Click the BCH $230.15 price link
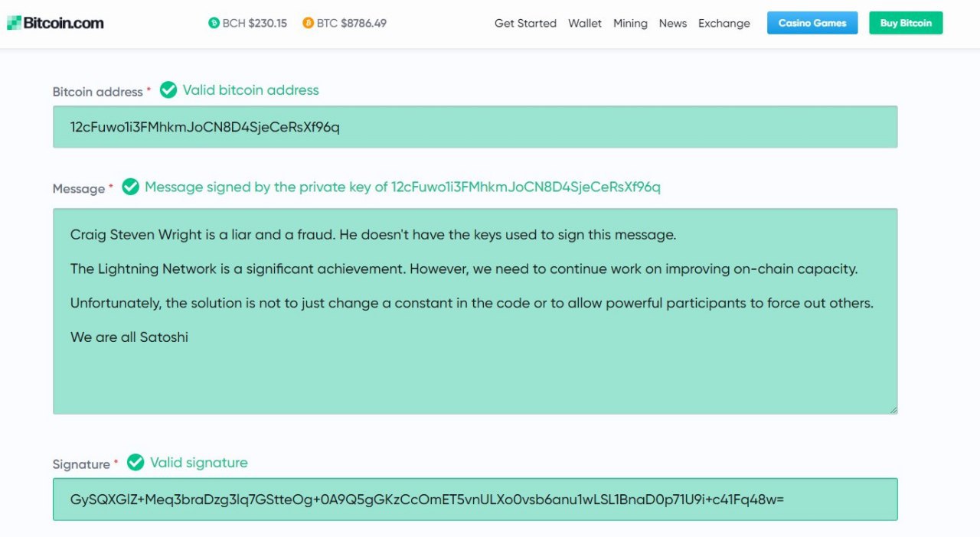The image size is (980, 537). (255, 23)
